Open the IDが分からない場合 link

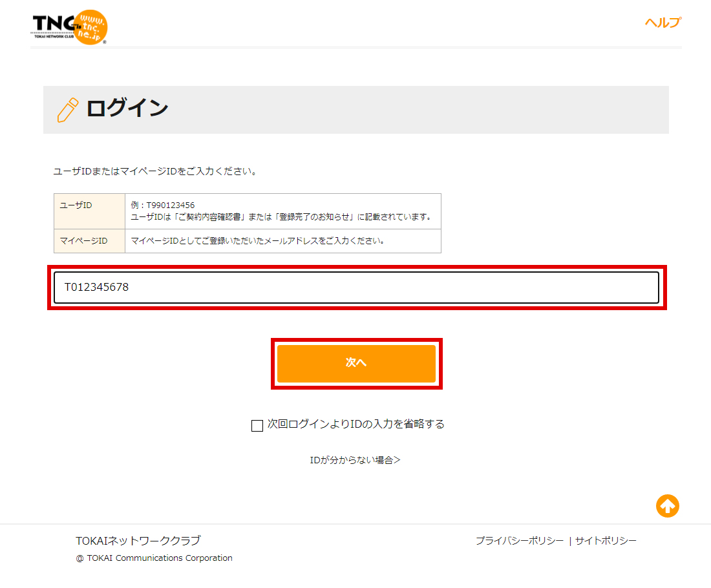coord(355,460)
